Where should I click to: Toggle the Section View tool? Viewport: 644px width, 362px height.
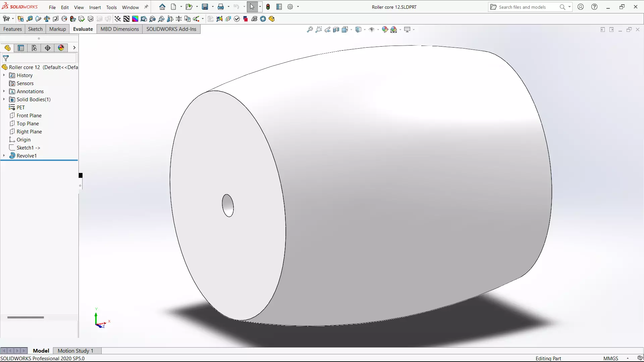[336, 29]
